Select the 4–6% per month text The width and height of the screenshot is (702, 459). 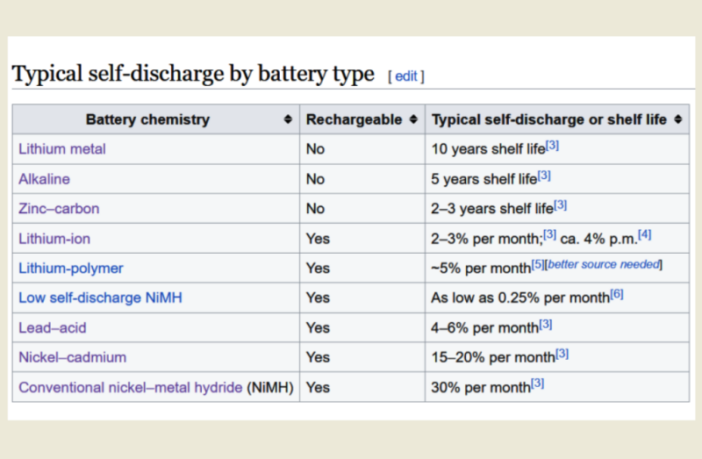pos(485,327)
